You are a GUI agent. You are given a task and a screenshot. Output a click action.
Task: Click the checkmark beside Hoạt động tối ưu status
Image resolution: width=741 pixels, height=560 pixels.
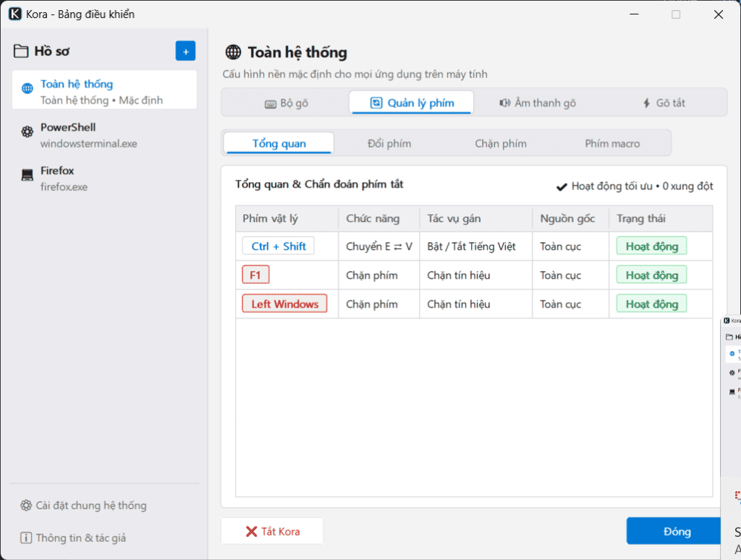coord(562,187)
